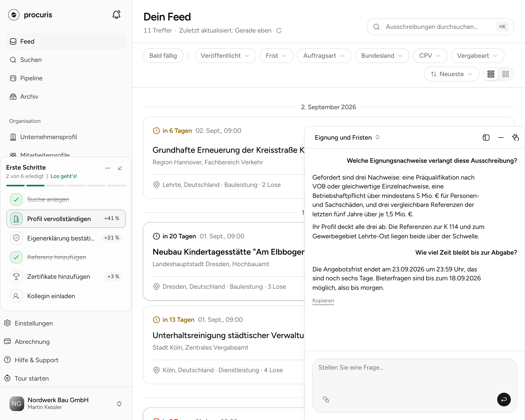
Task: Open the Vergabeart filter dropdown
Action: click(x=477, y=56)
